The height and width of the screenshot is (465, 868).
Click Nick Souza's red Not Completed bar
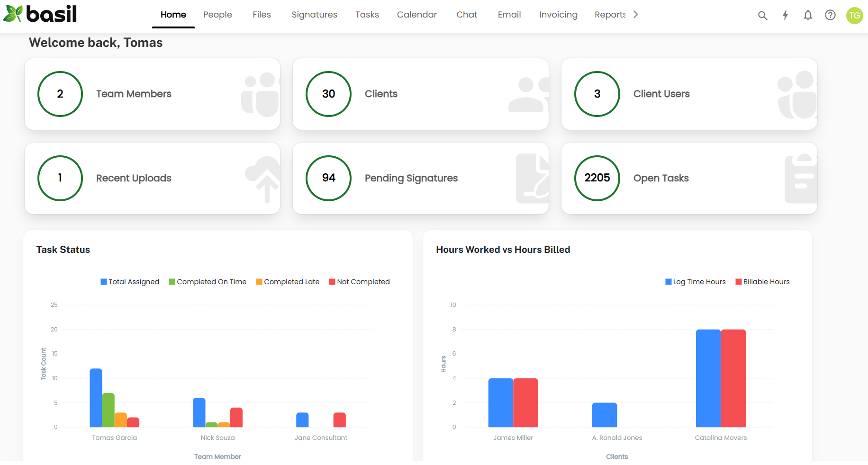coord(236,418)
